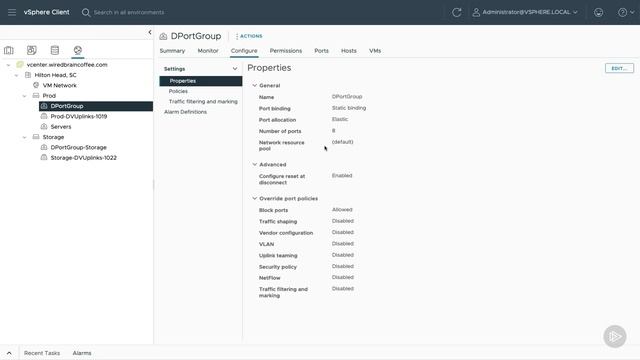
Task: Open the Permissions tab
Action: pyautogui.click(x=286, y=51)
